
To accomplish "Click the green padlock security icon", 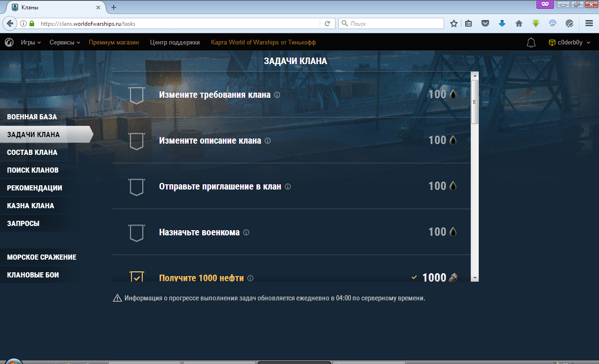I will pos(32,23).
